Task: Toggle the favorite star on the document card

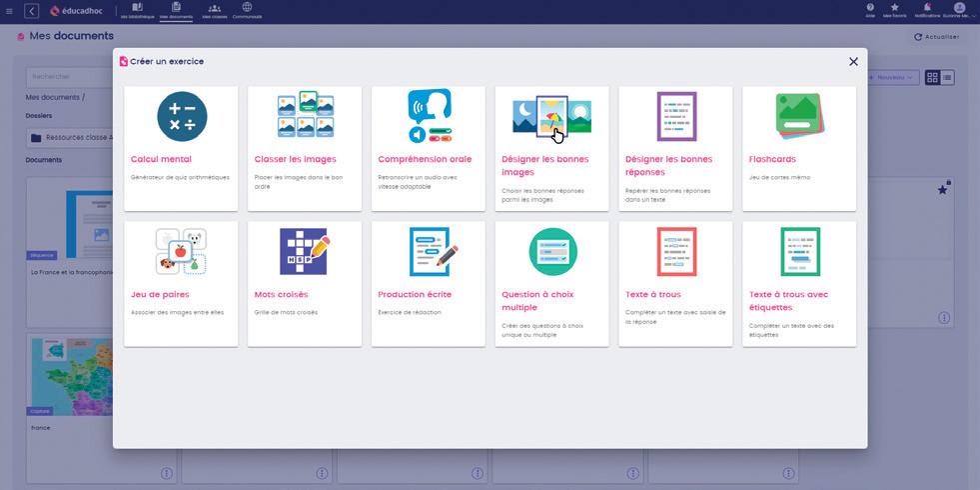Action: tap(942, 189)
